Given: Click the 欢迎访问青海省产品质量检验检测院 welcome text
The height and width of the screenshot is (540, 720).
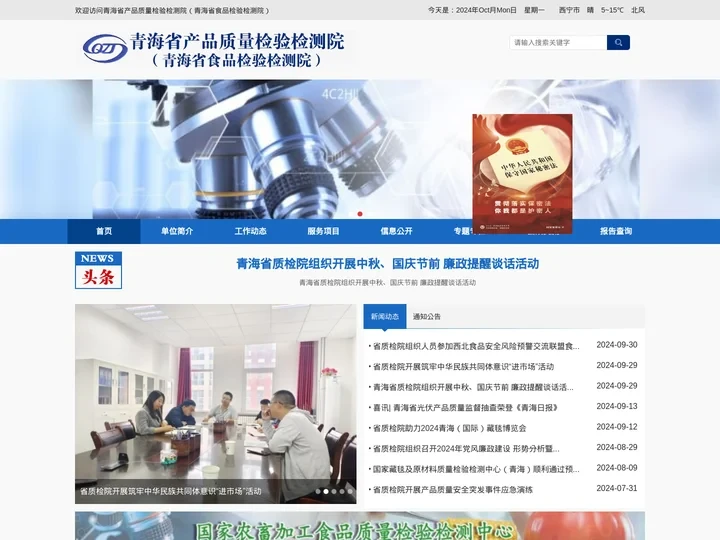Looking at the screenshot, I should 172,10.
